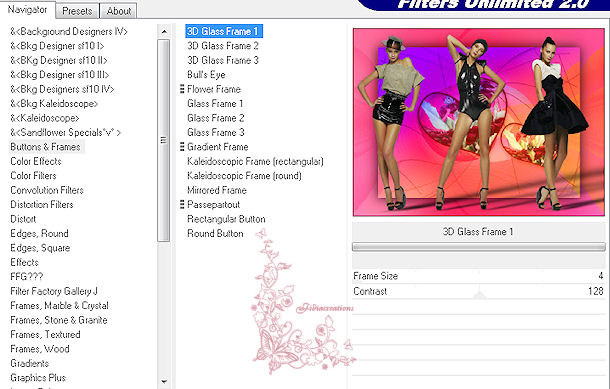Select &<Bkg Designers sf10 IV> category
This screenshot has width=610, height=389.
coord(62,89)
